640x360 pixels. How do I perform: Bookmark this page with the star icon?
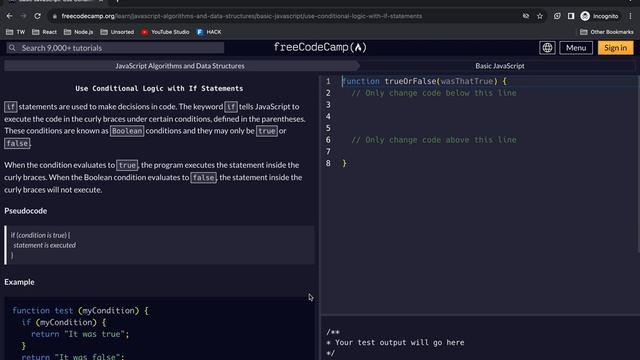click(540, 16)
